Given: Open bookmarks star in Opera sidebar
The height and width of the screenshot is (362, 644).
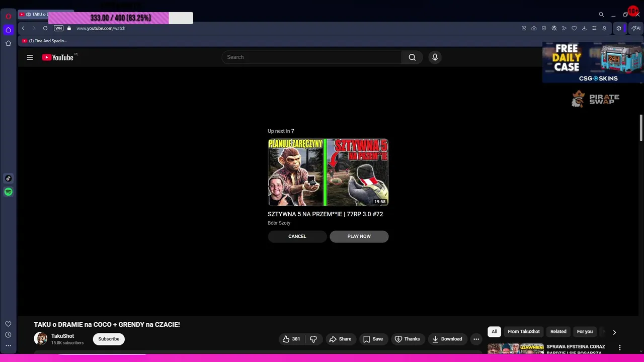Looking at the screenshot, I should tap(8, 43).
